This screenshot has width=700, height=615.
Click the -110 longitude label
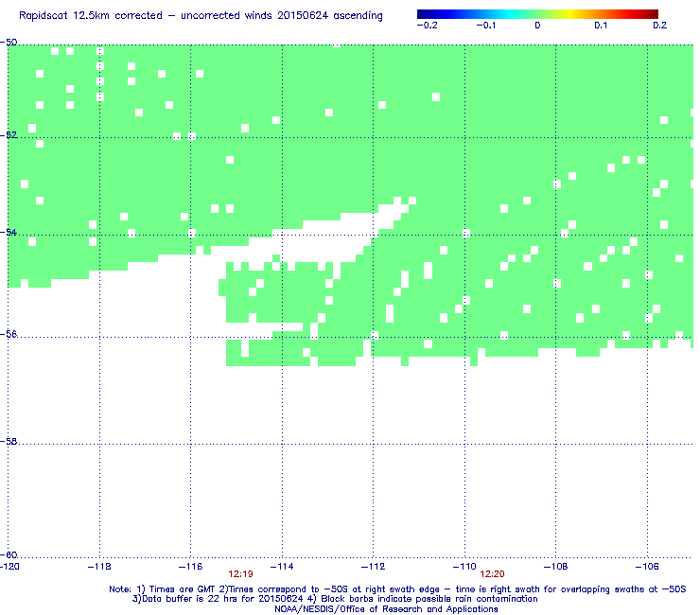pyautogui.click(x=464, y=567)
